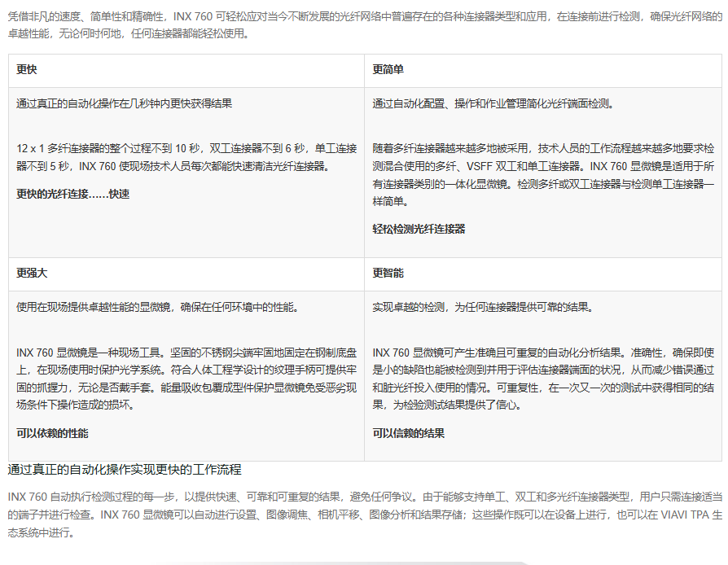Click the paragraph starting 12 x 1 多纤连接器

tap(186, 157)
